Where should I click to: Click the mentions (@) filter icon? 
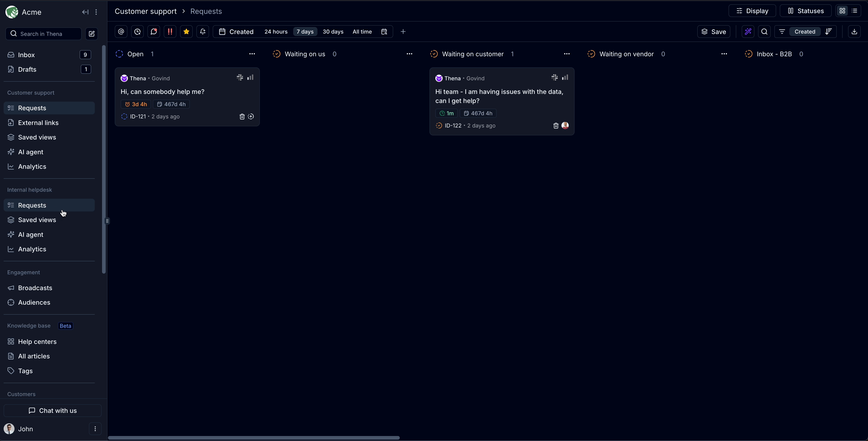121,32
